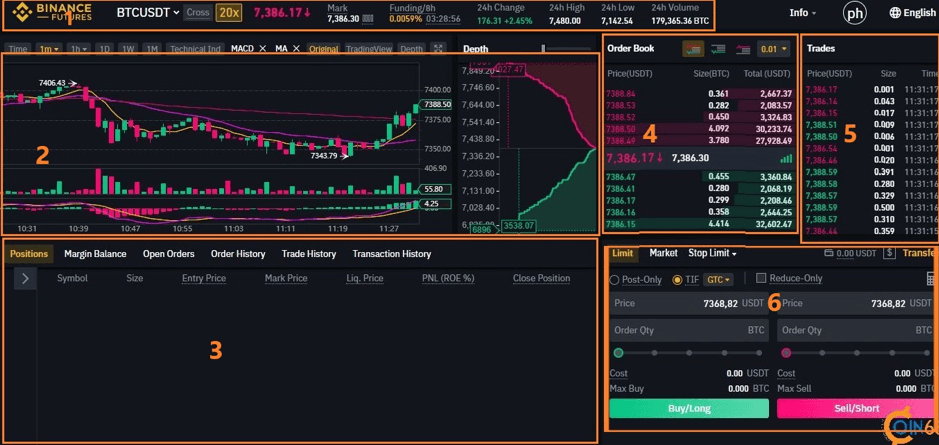Show both bids and asks in order book
The image size is (939, 445).
point(693,49)
